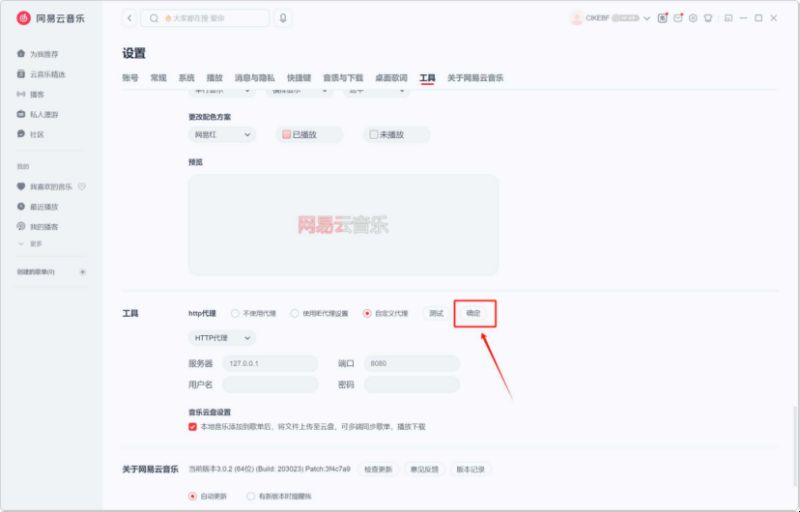The height and width of the screenshot is (512, 800).
Task: Click the microphone voice search icon
Action: (283, 18)
